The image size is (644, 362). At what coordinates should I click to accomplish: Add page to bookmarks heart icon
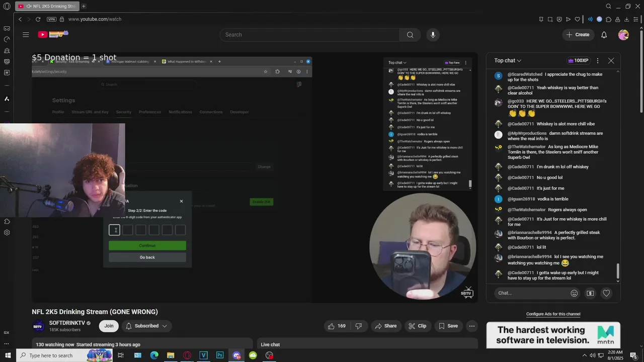[x=578, y=19]
